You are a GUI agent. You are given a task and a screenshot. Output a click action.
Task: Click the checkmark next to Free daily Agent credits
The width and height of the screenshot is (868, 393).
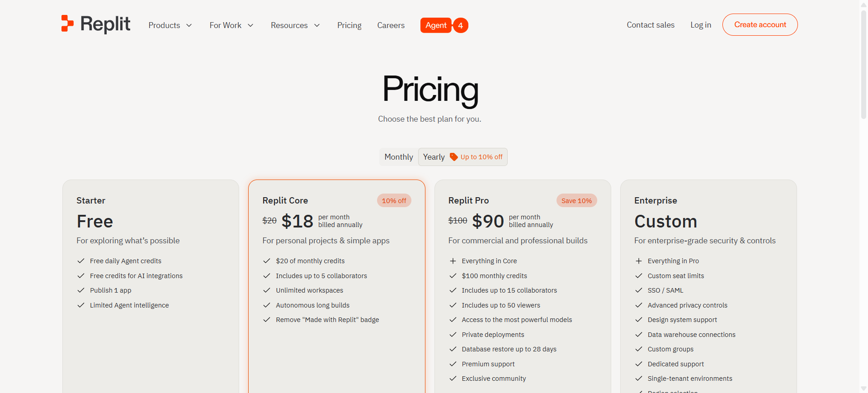(81, 261)
